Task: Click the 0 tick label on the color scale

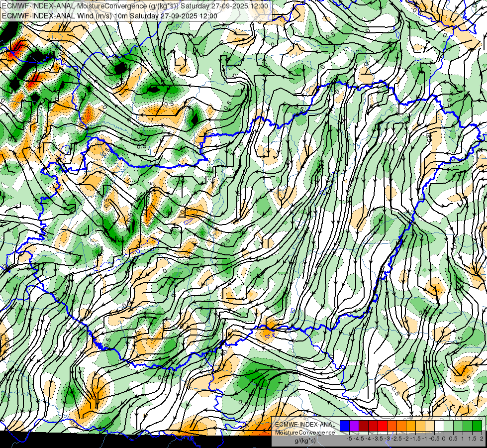Action: click(444, 439)
